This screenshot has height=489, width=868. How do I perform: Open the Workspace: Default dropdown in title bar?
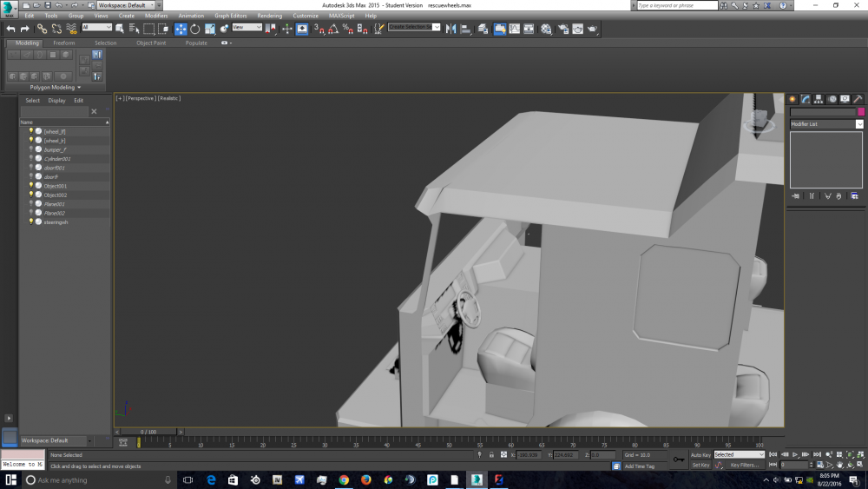pos(124,5)
